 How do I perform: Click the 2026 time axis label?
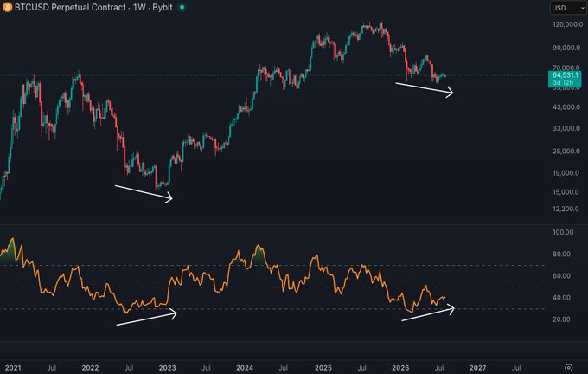point(400,368)
